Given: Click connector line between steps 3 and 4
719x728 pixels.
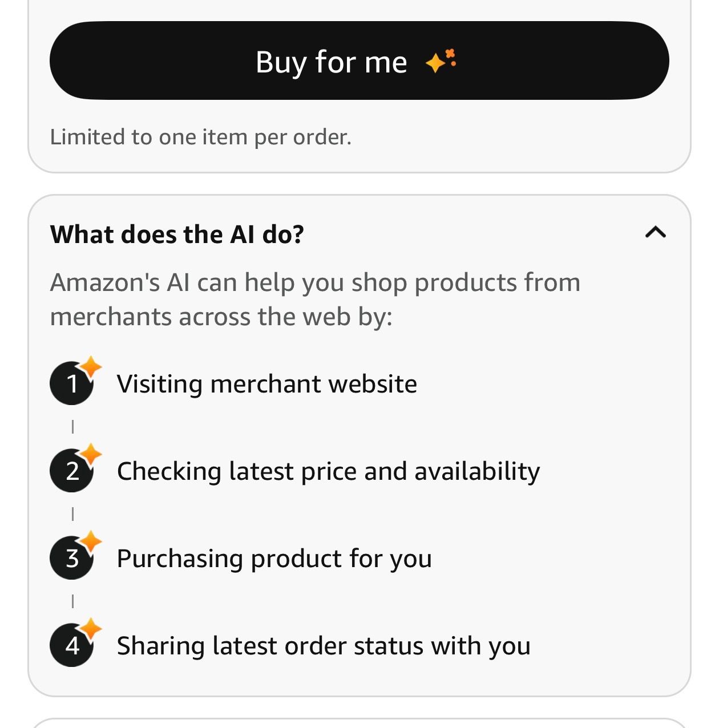Looking at the screenshot, I should click(x=72, y=601).
